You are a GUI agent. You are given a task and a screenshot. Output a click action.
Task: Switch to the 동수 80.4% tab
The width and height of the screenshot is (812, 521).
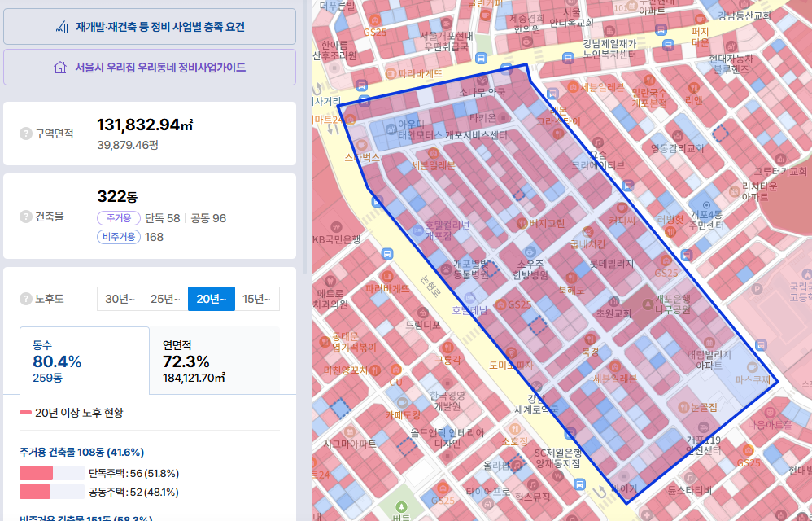pos(85,361)
